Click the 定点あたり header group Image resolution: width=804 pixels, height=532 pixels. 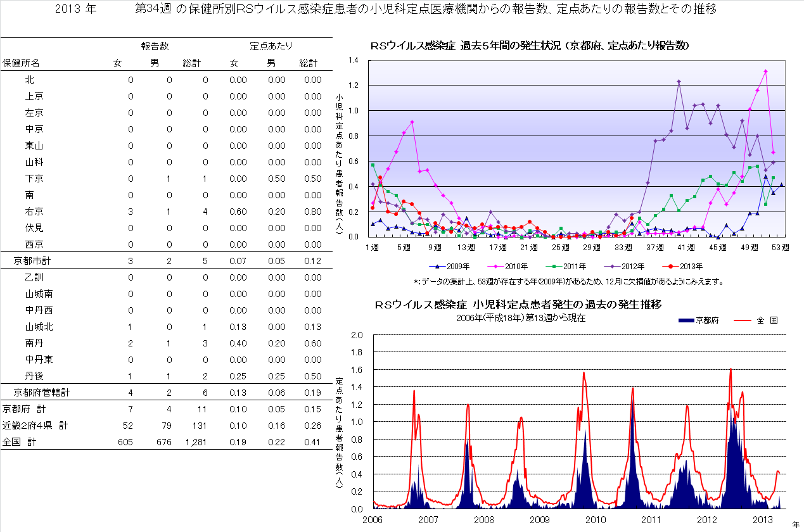tap(271, 46)
